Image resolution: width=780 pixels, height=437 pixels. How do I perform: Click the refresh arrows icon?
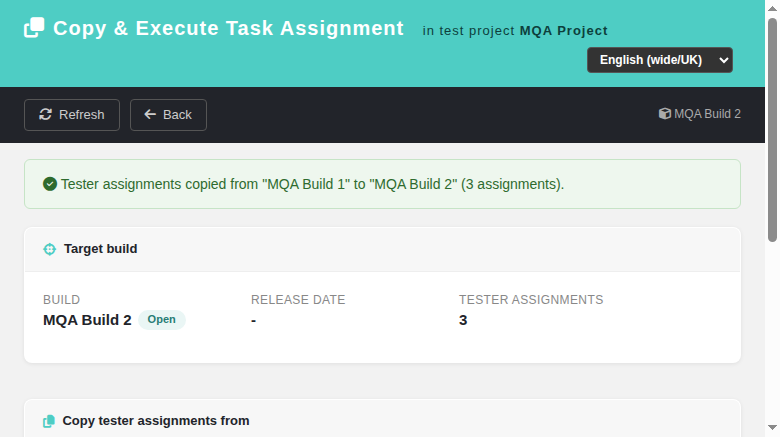[x=46, y=114]
